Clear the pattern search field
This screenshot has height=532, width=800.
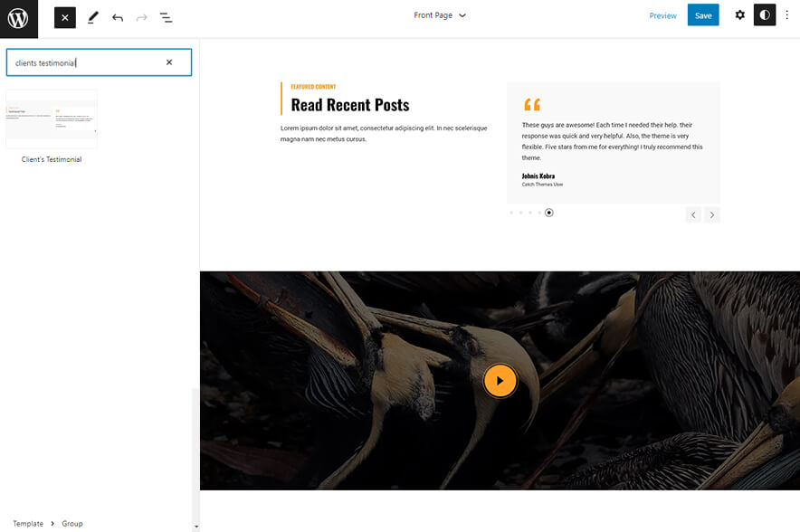pos(169,62)
